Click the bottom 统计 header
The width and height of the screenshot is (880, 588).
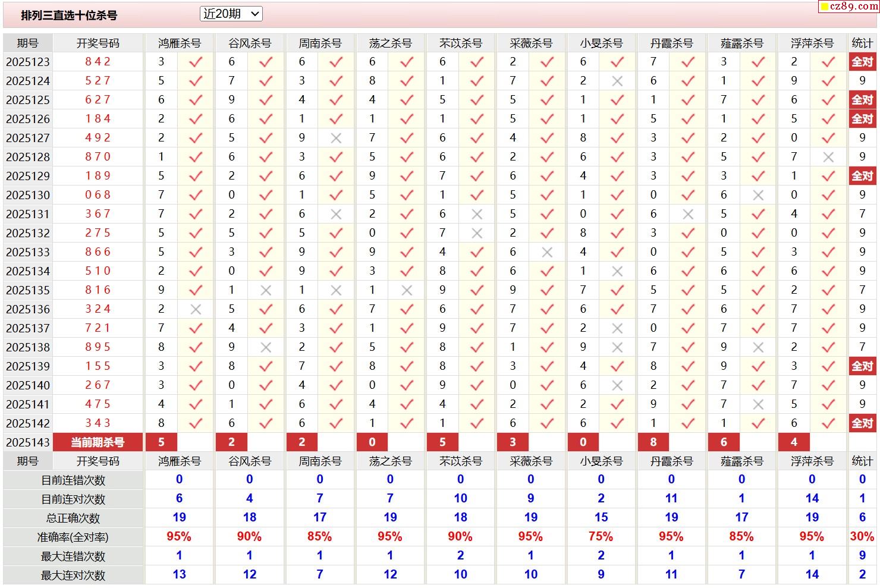tap(862, 461)
